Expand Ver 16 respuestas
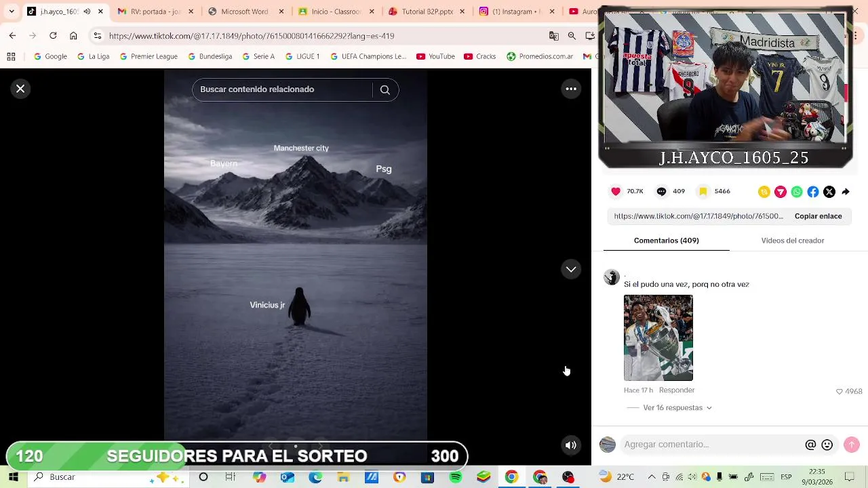Viewport: 868px width, 488px height. pos(677,408)
